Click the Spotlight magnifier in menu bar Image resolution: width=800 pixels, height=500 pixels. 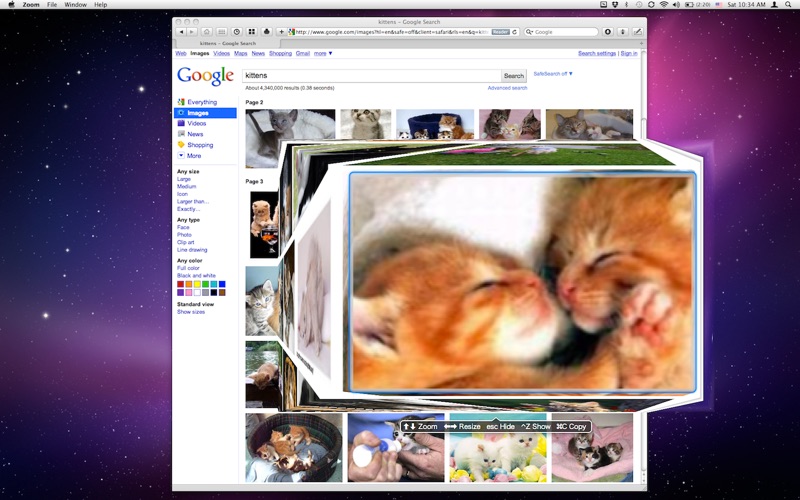790,5
